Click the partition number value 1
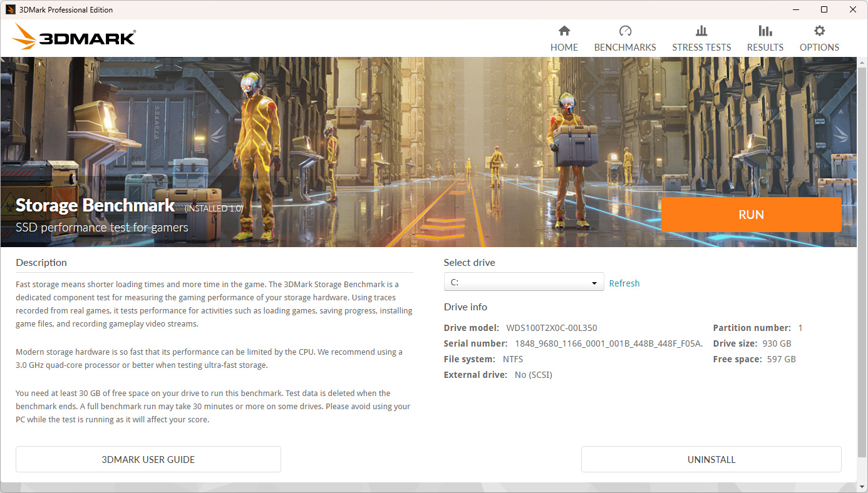The height and width of the screenshot is (493, 868). click(x=800, y=328)
